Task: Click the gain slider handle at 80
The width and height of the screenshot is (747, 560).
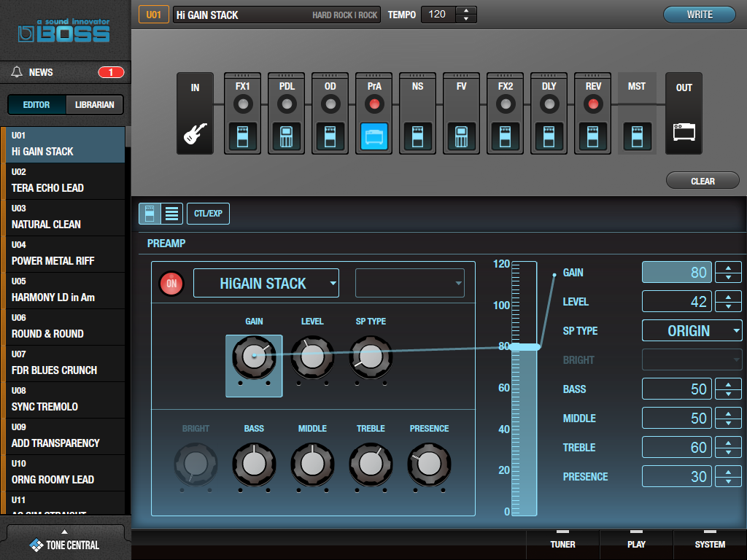Action: coord(524,346)
